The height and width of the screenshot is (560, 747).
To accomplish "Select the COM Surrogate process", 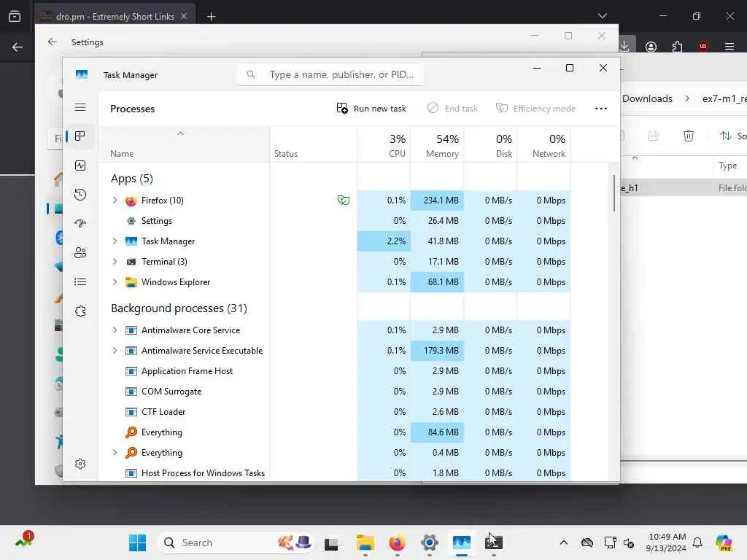I will (x=334, y=392).
